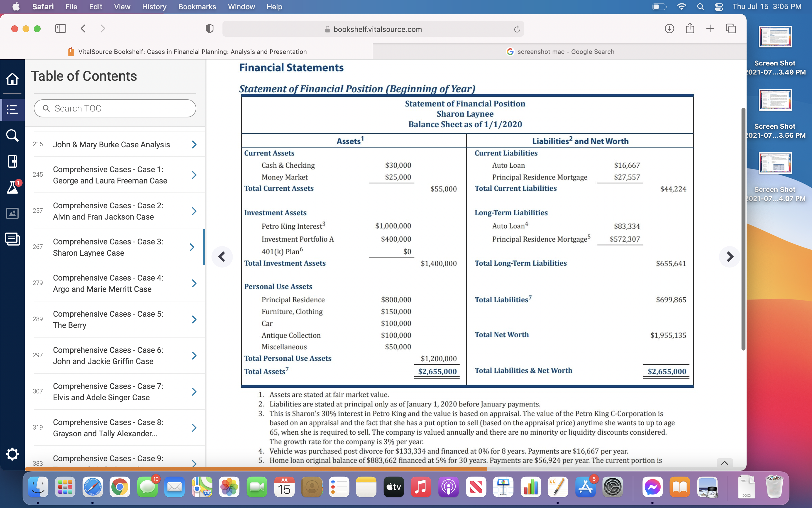Open the History menu
812x508 pixels.
(154, 7)
